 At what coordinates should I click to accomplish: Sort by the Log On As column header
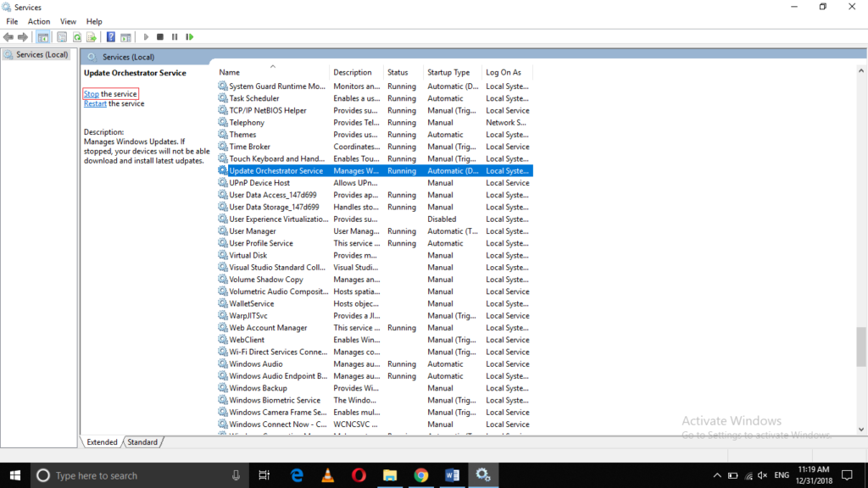pos(506,73)
